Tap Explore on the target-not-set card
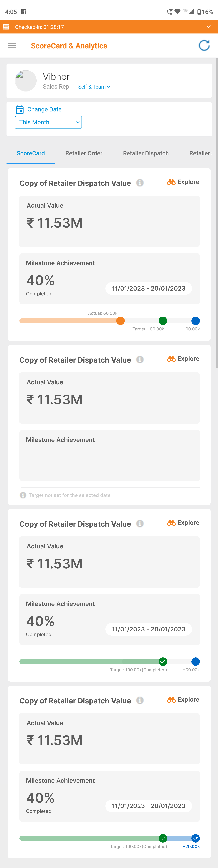 (x=183, y=359)
